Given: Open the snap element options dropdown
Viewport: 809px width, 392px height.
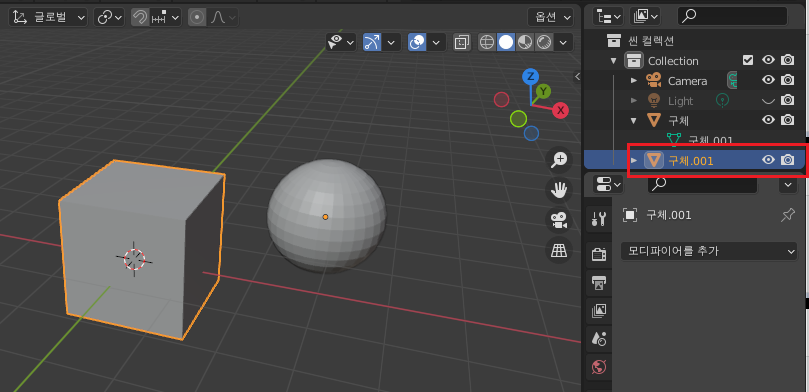Looking at the screenshot, I should point(165,18).
